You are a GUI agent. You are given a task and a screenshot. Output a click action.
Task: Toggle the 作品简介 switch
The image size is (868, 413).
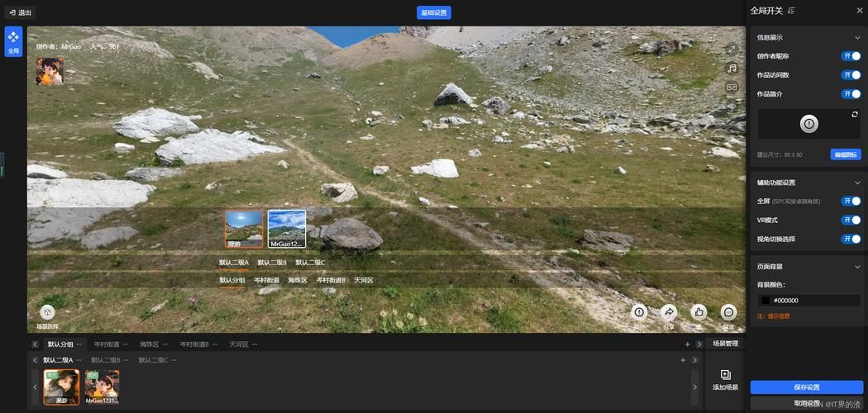click(x=851, y=94)
